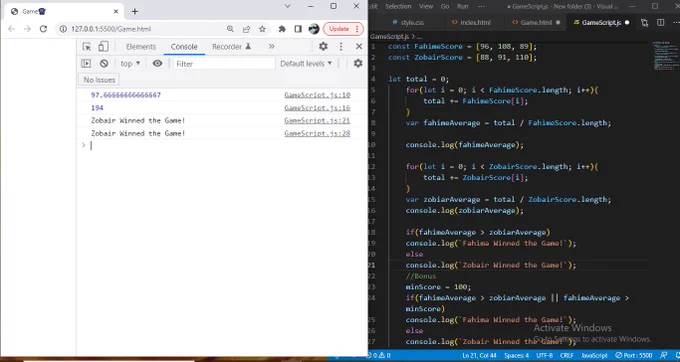Screen dimensions: 680x362
Task: Open the DevTools settings gear beside the tabs
Action: 323,46
